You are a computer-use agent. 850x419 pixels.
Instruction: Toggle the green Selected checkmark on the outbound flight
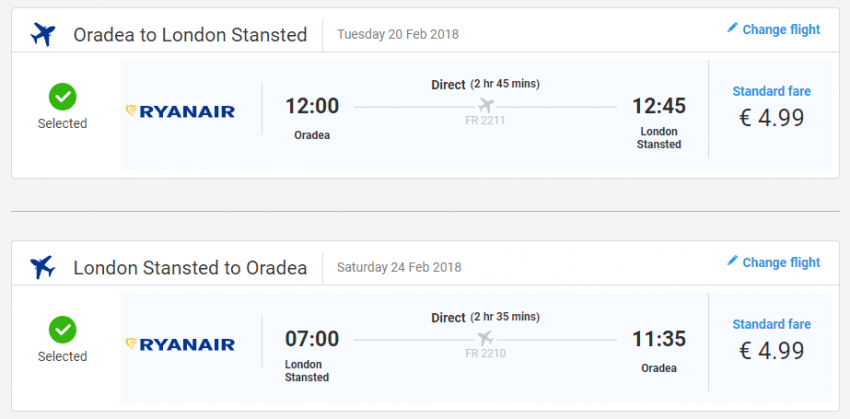click(x=63, y=96)
